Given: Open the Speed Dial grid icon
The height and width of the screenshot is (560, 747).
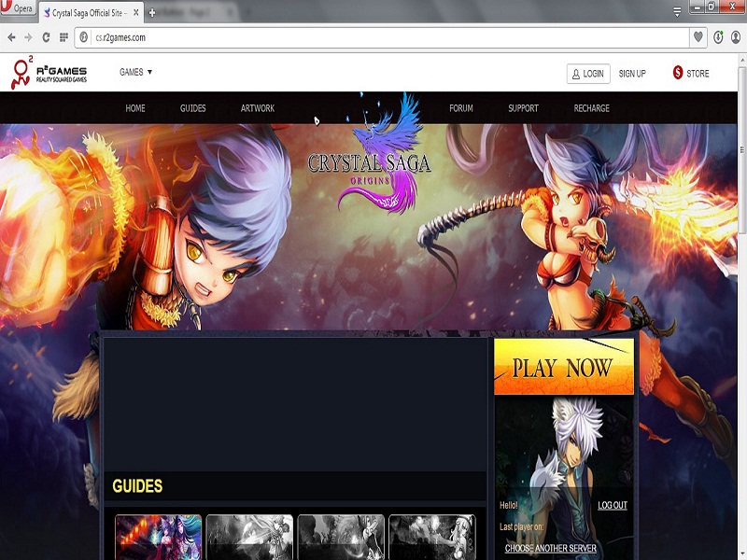Looking at the screenshot, I should pos(63,37).
